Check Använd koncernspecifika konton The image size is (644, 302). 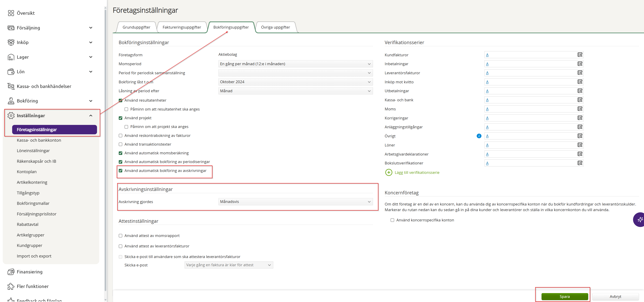[392, 220]
